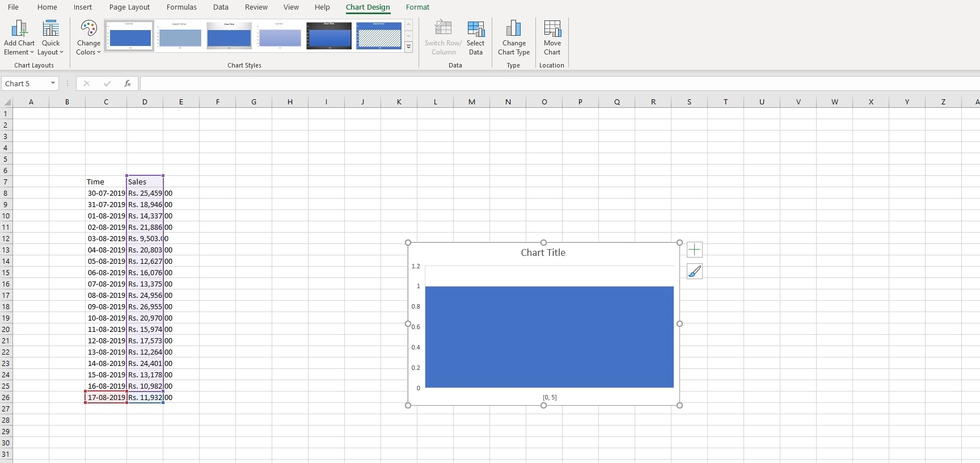The height and width of the screenshot is (463, 980).
Task: Open Change Colors palette
Action: point(88,38)
